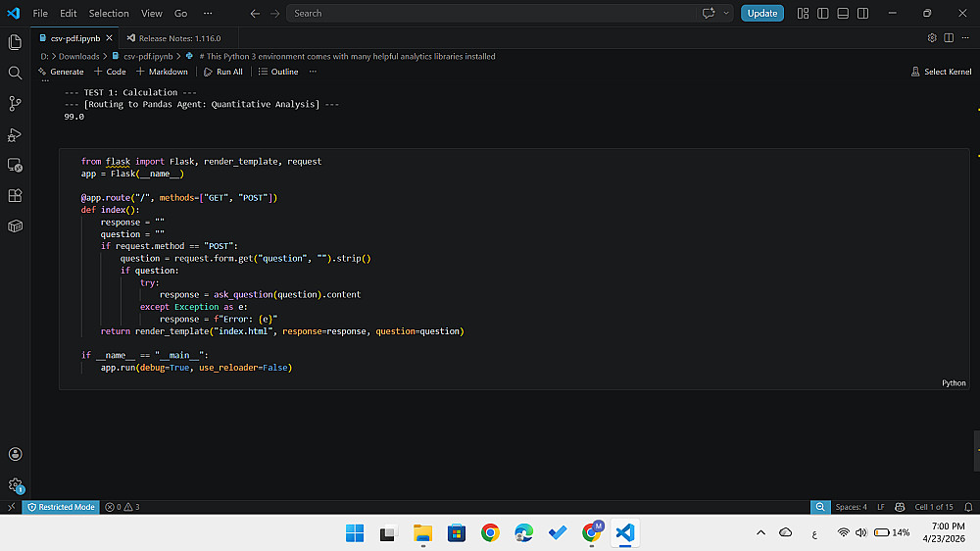Click Copilot status icon in the status bar
The width and height of the screenshot is (980, 551).
click(x=900, y=507)
